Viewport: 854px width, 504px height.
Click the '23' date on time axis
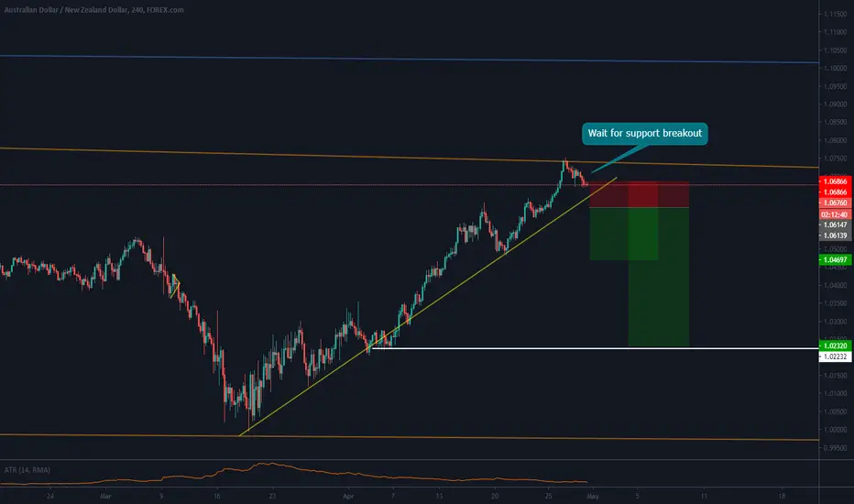(x=272, y=497)
